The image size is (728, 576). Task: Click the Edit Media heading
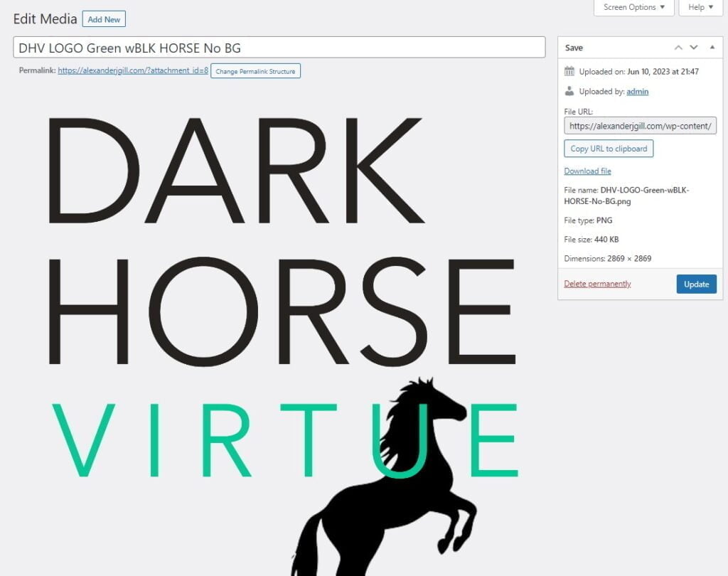pyautogui.click(x=45, y=19)
